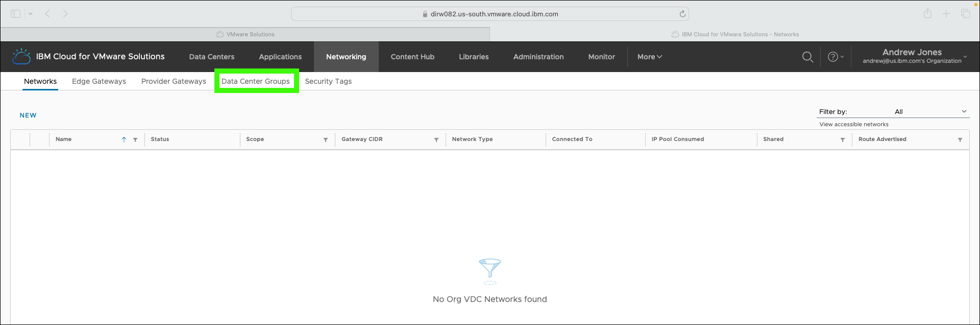
Task: Open the Libraries section
Action: coord(474,57)
